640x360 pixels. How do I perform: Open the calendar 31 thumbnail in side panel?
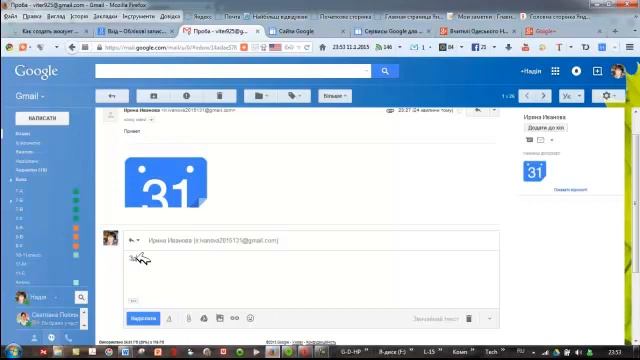[535, 171]
